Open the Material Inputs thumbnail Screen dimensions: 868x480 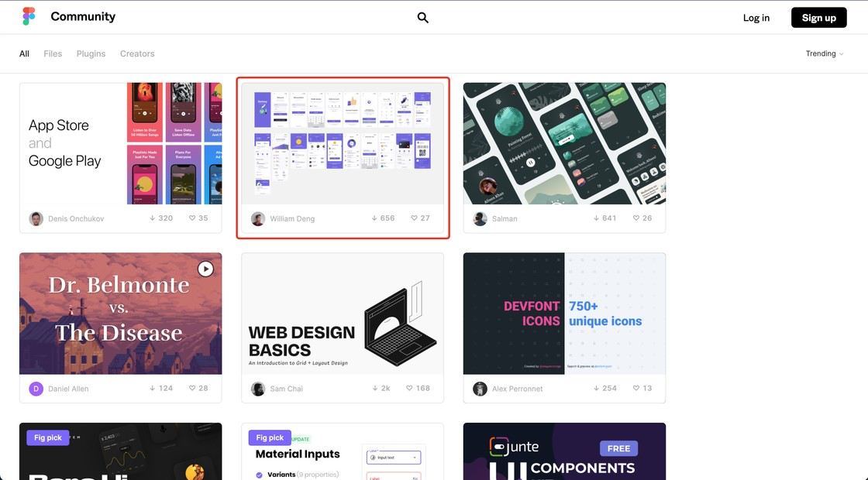tap(343, 451)
